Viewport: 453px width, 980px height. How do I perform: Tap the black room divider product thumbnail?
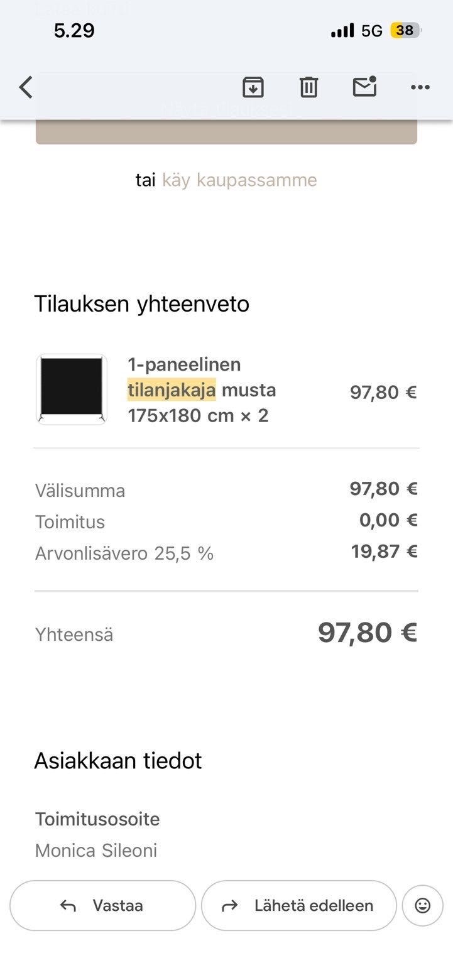point(72,389)
